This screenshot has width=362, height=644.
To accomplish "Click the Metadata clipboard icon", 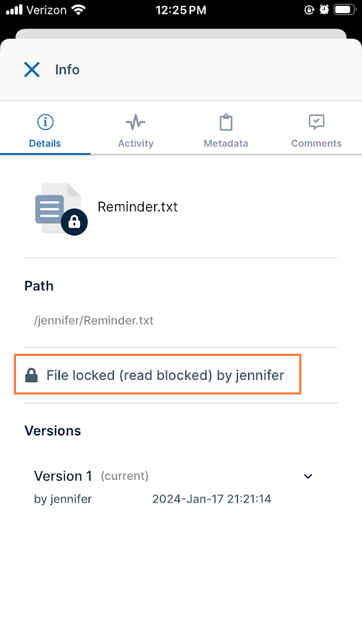I will [x=226, y=123].
